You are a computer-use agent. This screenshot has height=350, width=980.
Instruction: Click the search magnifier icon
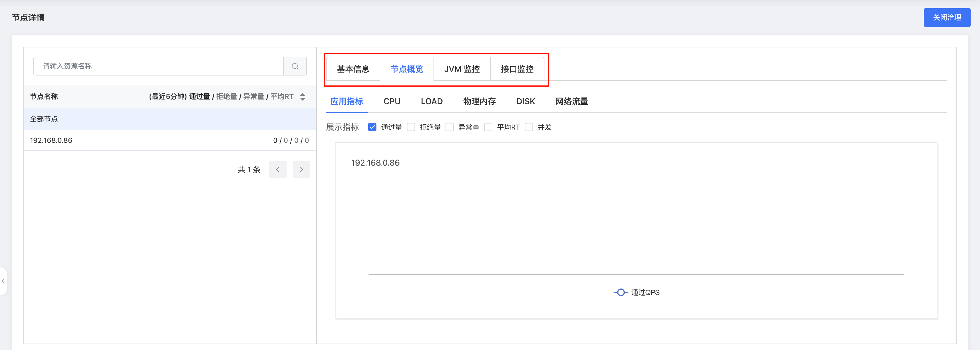pyautogui.click(x=295, y=66)
